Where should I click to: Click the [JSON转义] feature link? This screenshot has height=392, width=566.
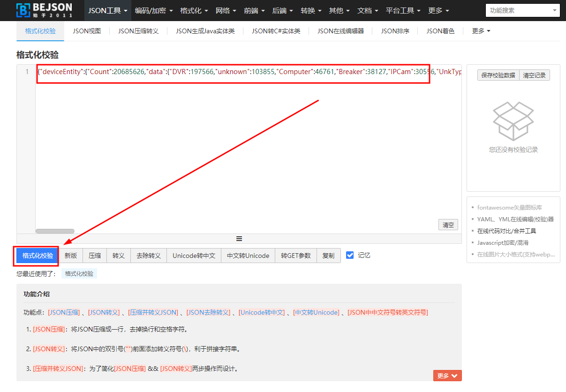click(x=105, y=312)
